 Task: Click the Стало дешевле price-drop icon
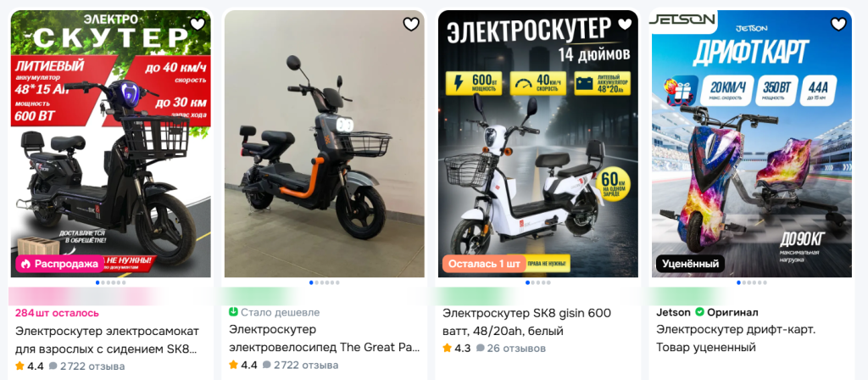click(233, 312)
